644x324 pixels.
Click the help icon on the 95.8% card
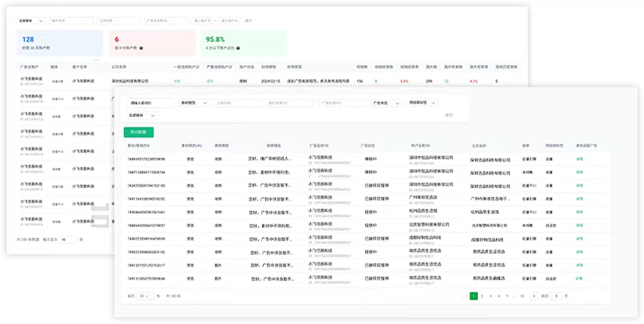pos(238,48)
